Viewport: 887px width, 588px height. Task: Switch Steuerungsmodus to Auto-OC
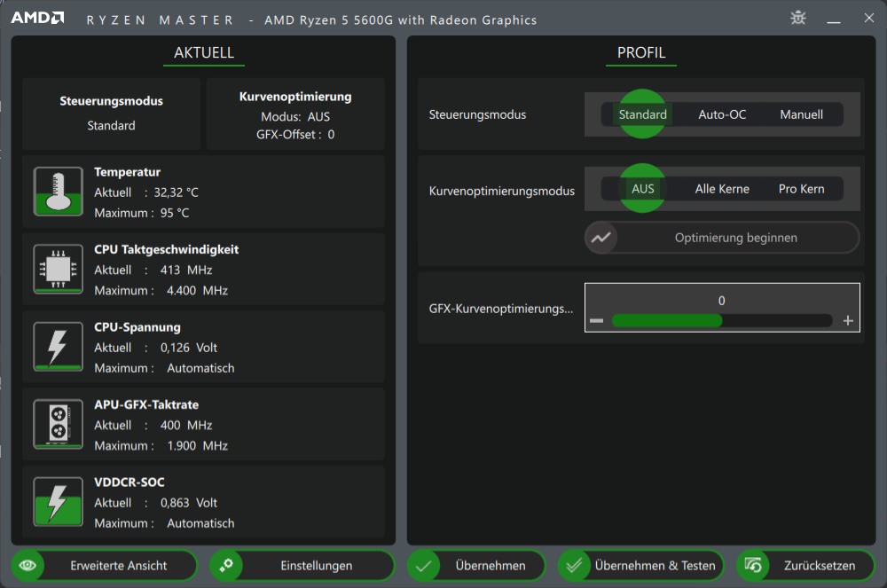click(x=722, y=114)
